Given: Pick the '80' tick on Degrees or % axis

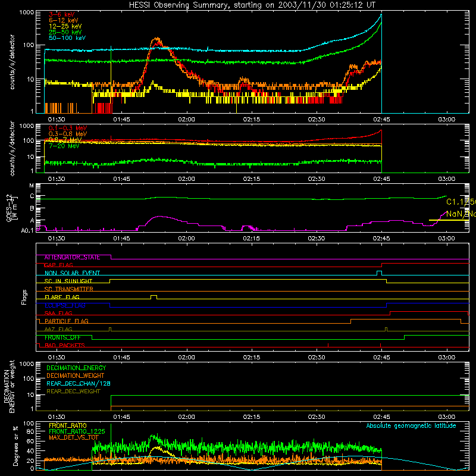Looking at the screenshot, I should click(30, 431).
